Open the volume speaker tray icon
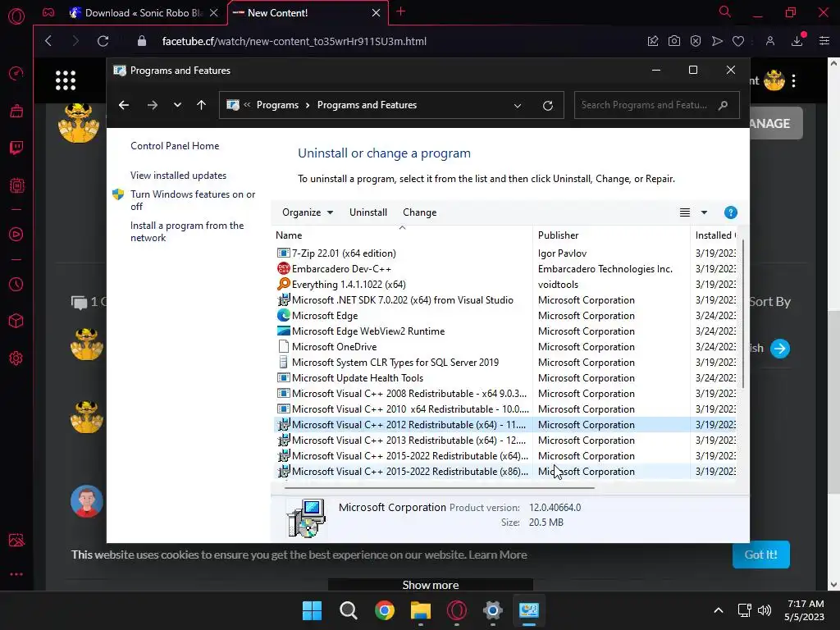 765,610
